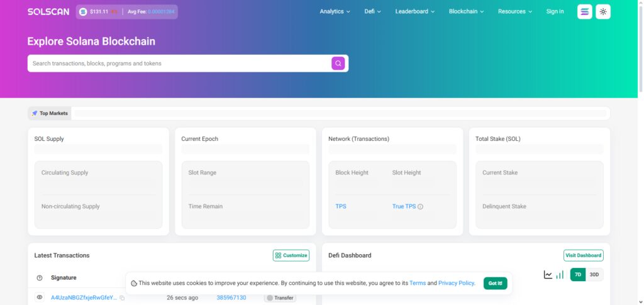This screenshot has height=305, width=644.
Task: Click the cookie icon in the banner
Action: coord(134,283)
